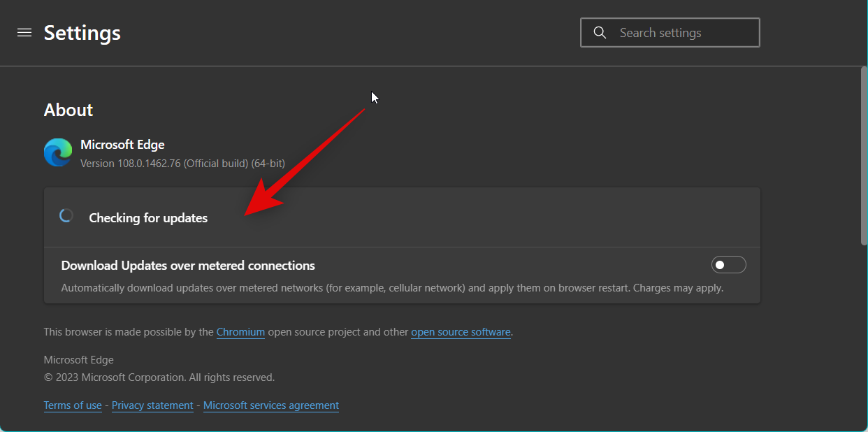Open the Terms of use page
This screenshot has height=432, width=868.
[x=73, y=405]
